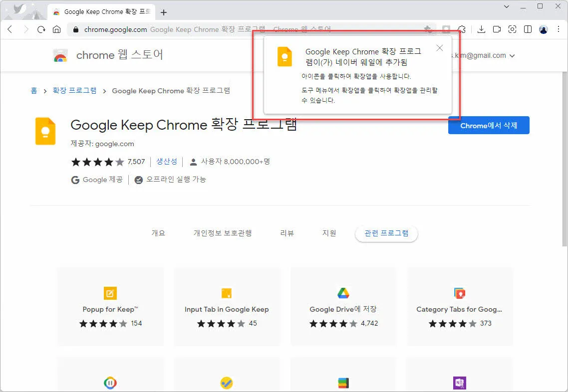Click the Chrome web store logo

click(x=60, y=56)
